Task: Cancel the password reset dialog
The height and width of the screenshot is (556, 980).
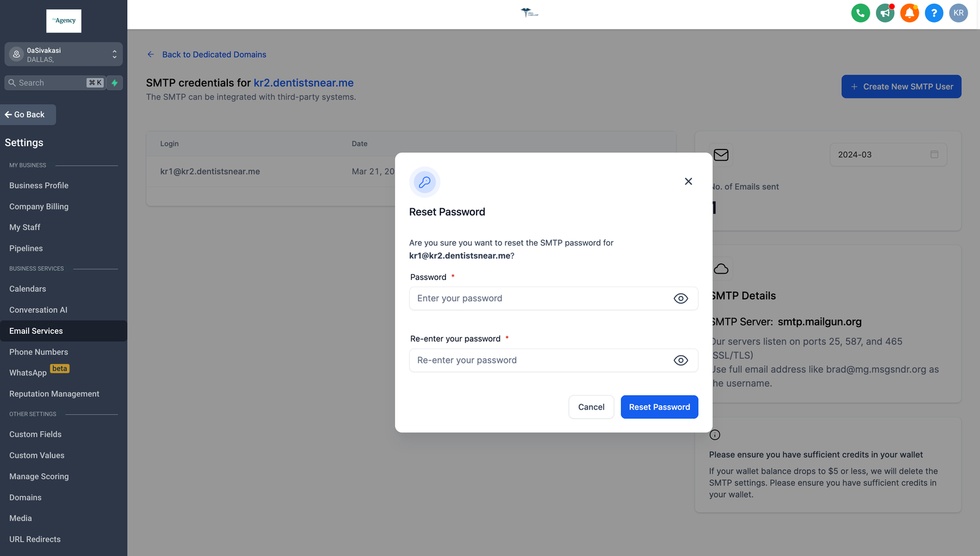Action: 591,407
